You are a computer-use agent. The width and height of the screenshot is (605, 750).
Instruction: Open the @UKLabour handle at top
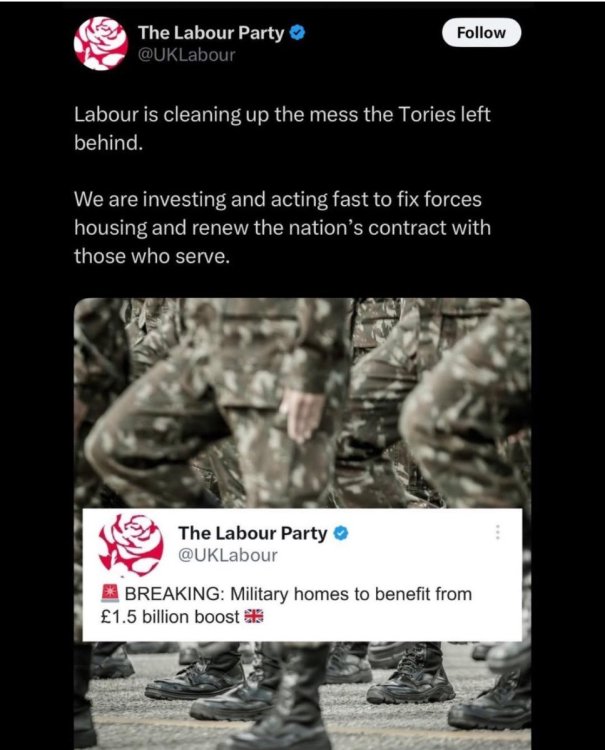187,55
